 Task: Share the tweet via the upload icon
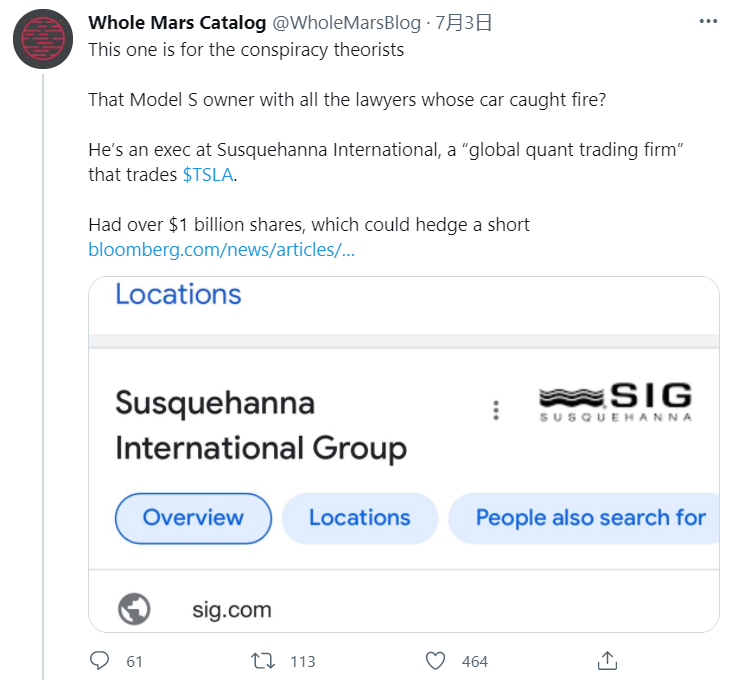pos(607,661)
